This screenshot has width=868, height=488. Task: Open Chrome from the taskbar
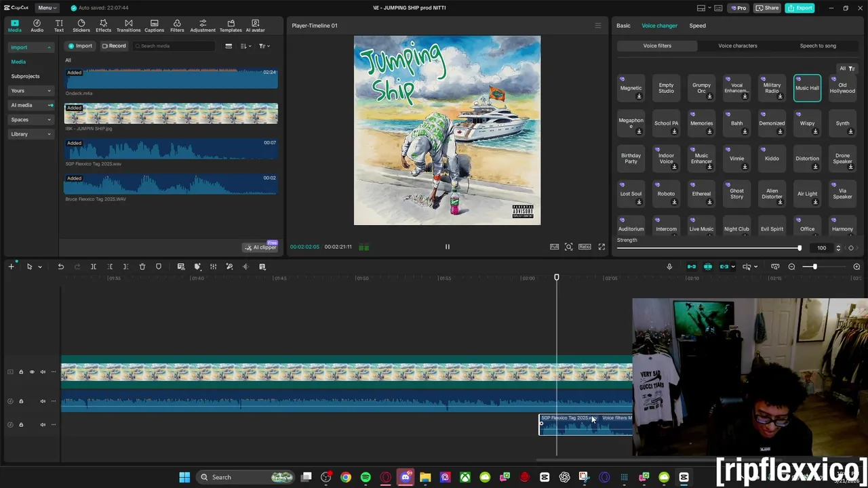pyautogui.click(x=346, y=477)
